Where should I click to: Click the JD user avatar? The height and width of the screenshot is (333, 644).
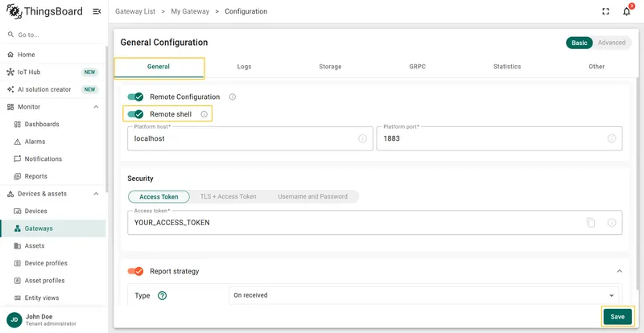tap(14, 320)
